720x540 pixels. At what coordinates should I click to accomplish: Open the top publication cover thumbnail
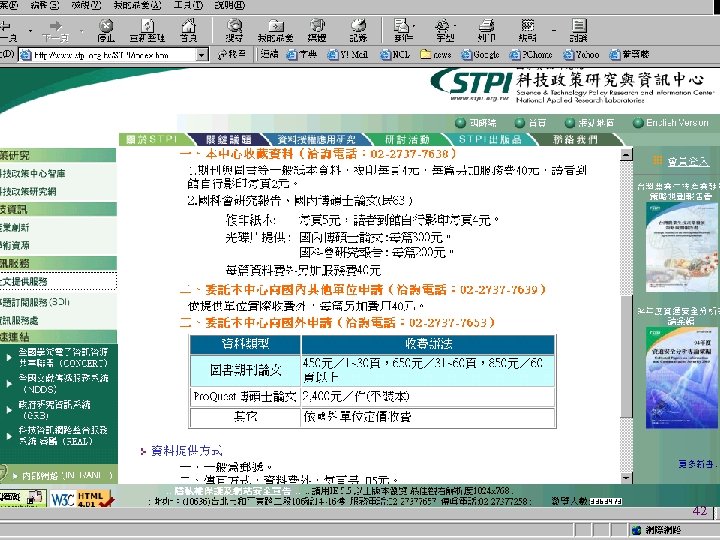click(682, 247)
